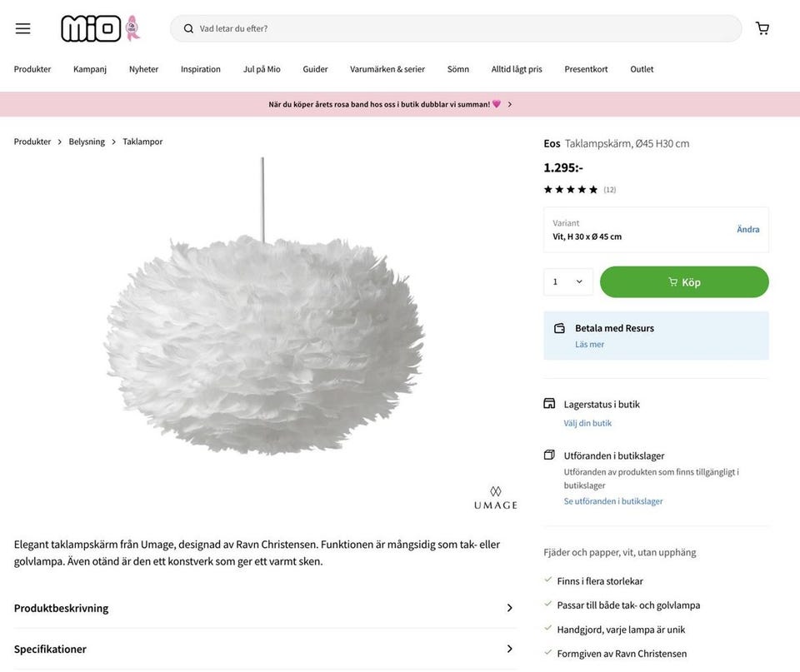Click the package icon beside Utföranden i butikslager

[548, 455]
